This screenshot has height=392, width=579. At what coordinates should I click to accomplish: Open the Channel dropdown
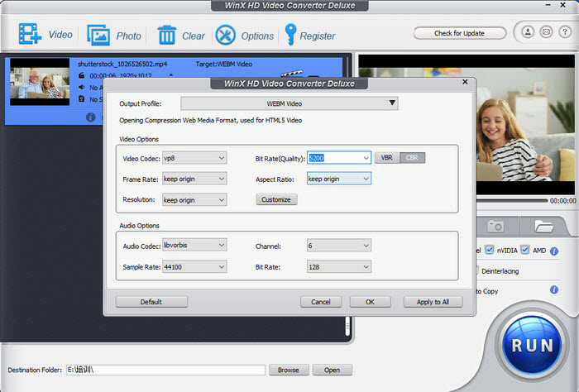point(339,246)
